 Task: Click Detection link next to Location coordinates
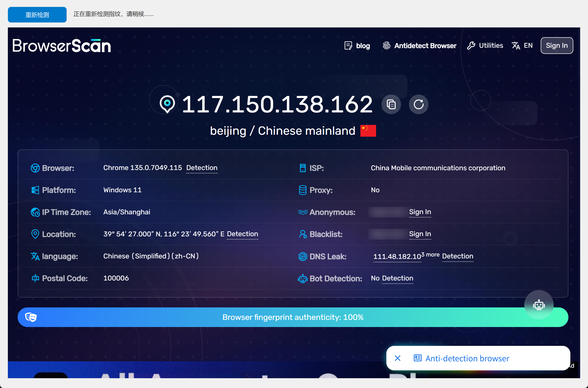point(243,234)
